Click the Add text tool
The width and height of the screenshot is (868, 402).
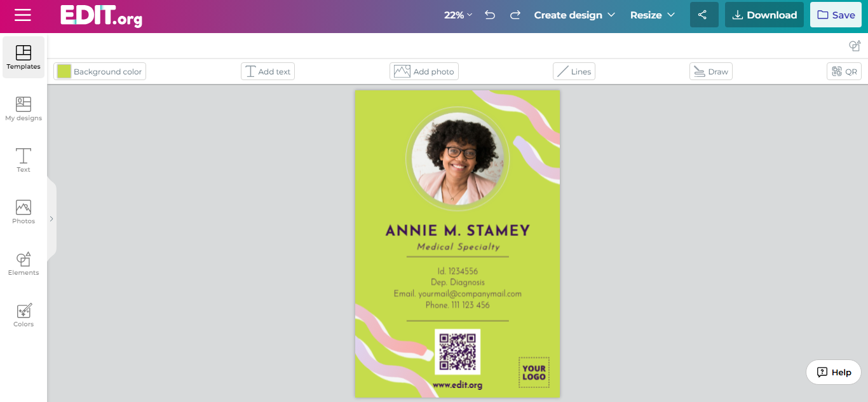click(268, 71)
